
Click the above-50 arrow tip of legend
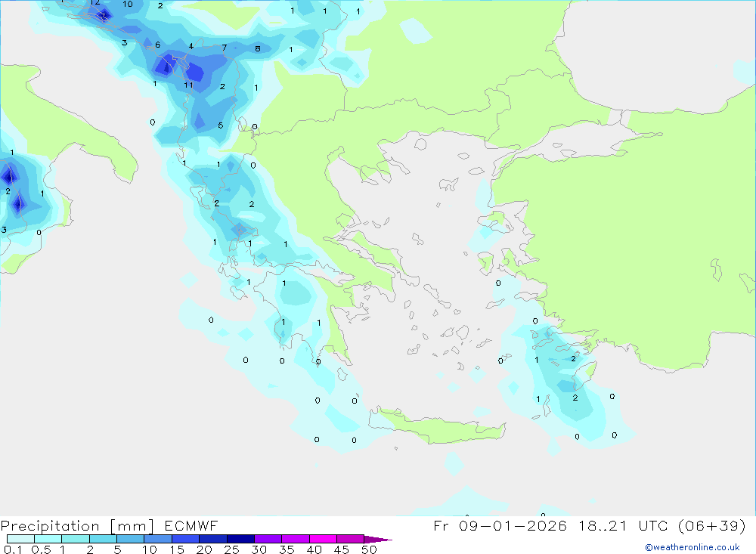click(378, 539)
